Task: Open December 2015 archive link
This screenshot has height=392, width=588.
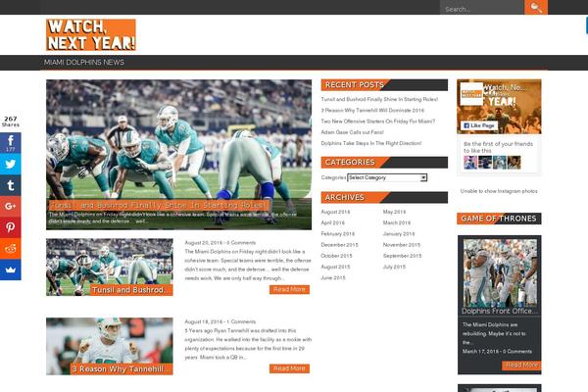Action: coord(339,245)
